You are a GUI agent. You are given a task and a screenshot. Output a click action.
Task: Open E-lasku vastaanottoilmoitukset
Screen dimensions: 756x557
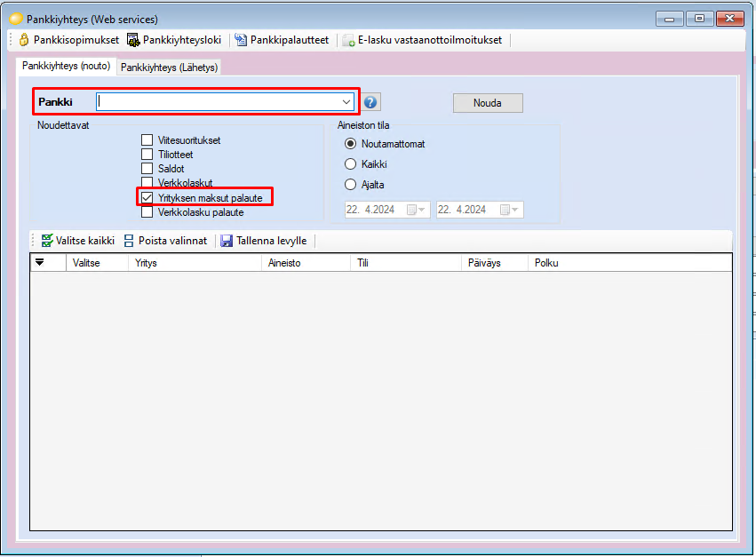click(x=422, y=40)
